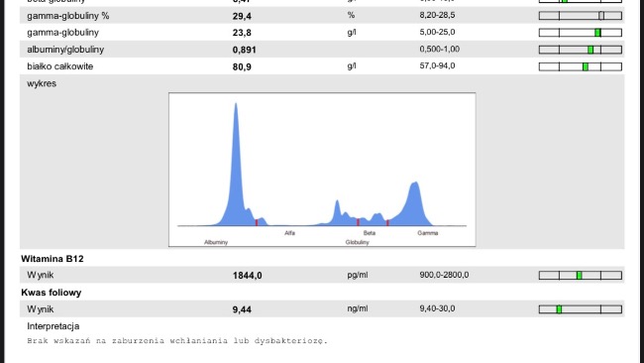Click the 1844,0 vitamin B12 result value

pos(248,276)
